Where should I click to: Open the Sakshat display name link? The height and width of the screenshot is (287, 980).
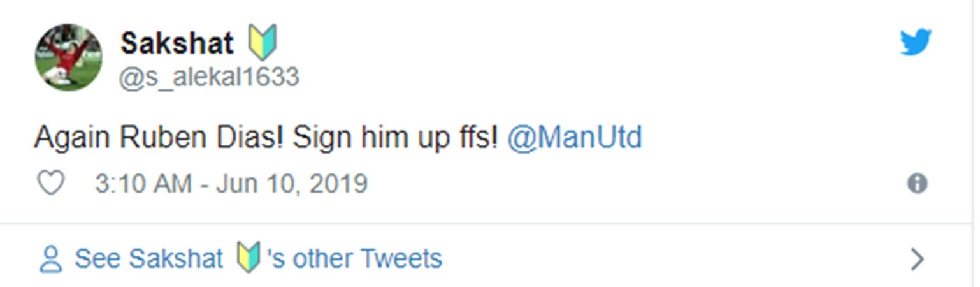coord(177,43)
